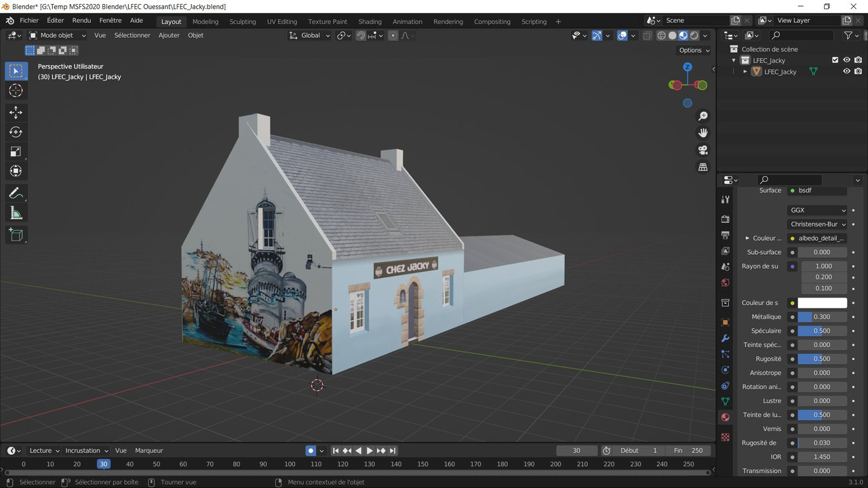The height and width of the screenshot is (488, 868).
Task: Open the Couleur de s white swatch
Action: coord(822,303)
